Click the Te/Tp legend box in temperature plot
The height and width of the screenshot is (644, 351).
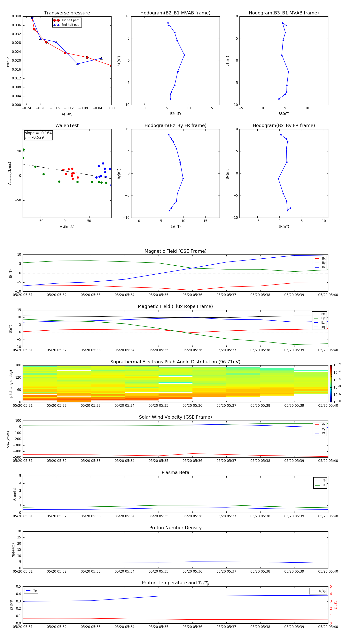click(x=318, y=591)
